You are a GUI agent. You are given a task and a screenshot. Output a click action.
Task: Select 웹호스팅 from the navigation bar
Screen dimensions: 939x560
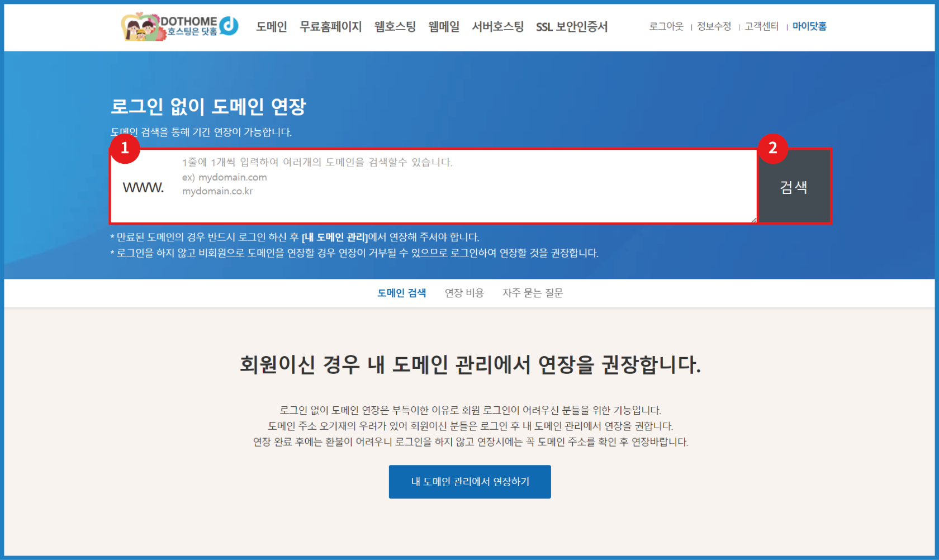[x=395, y=26]
